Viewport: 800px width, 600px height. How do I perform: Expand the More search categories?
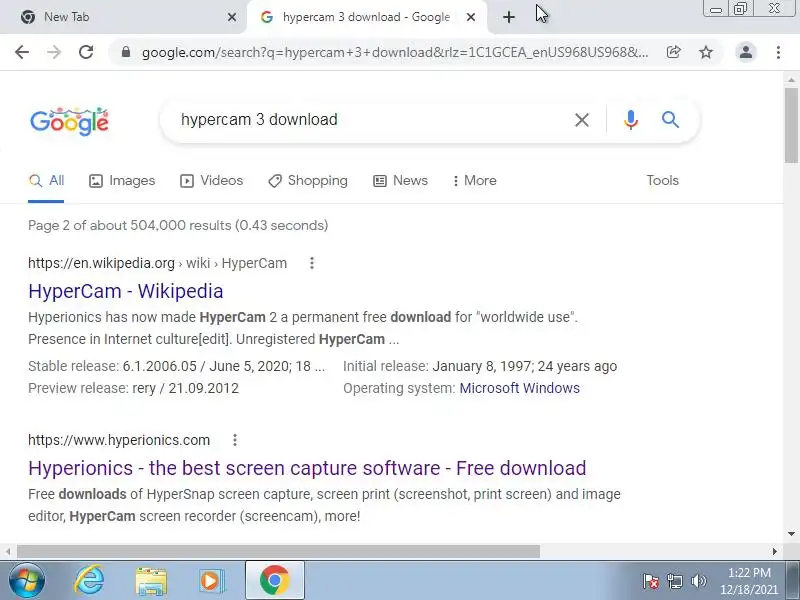(x=474, y=181)
